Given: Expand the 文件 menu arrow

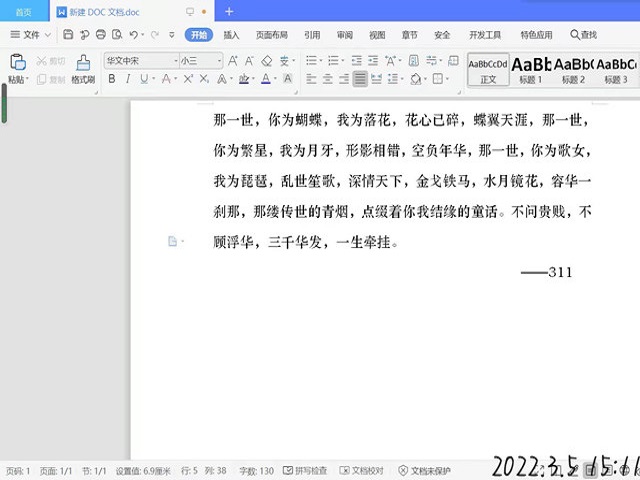Looking at the screenshot, I should (x=48, y=35).
